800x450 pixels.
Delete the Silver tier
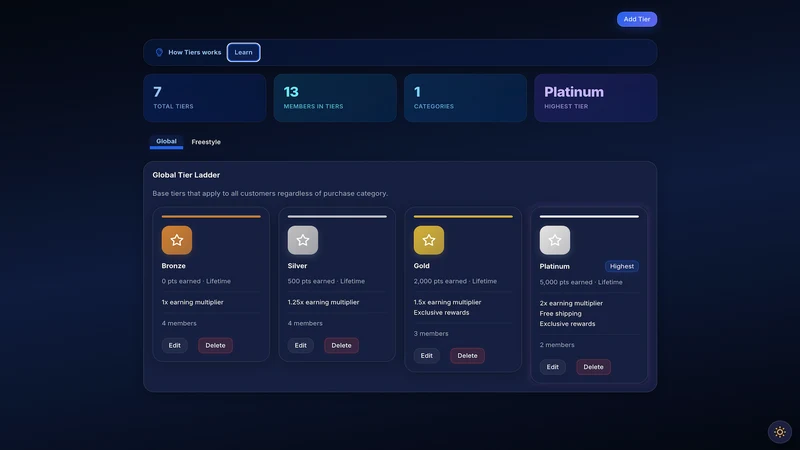pyautogui.click(x=341, y=345)
